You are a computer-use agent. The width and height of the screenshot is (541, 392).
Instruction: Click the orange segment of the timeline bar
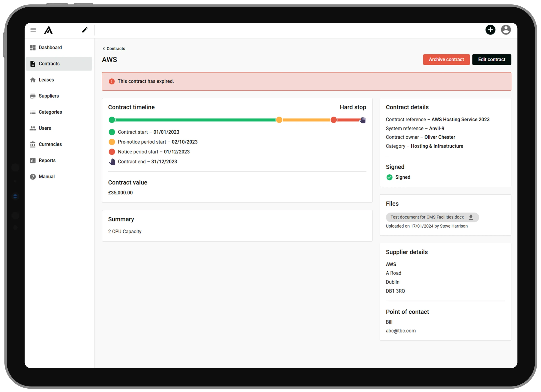(x=306, y=120)
